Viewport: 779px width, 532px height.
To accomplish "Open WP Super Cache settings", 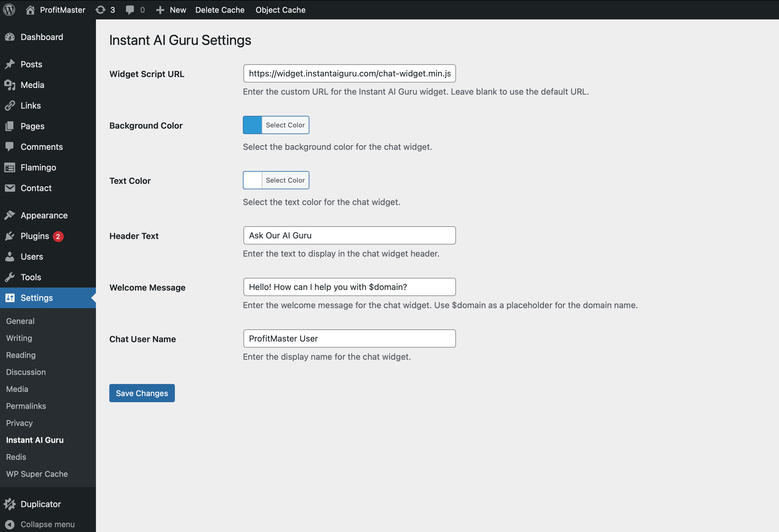I will click(37, 474).
